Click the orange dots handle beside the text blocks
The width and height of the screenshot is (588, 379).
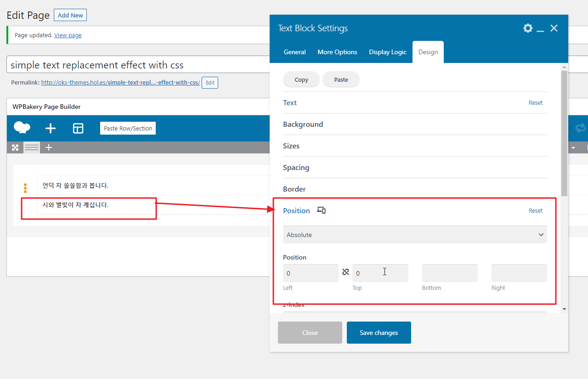point(25,188)
